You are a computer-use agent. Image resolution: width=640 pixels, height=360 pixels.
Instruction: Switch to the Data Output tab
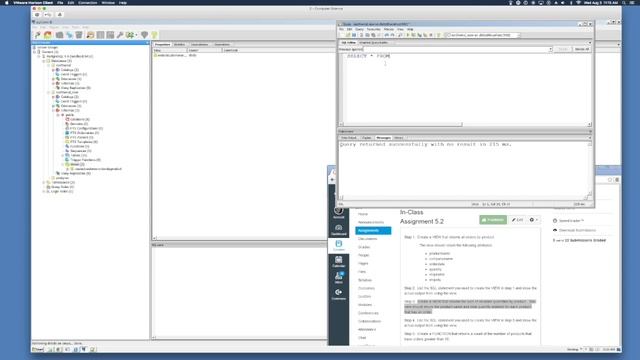pos(349,138)
